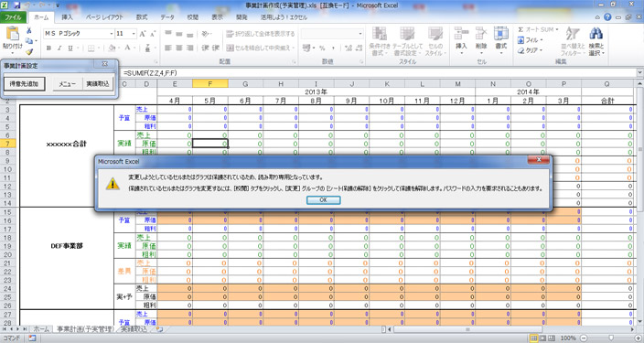Viewport: 644px width, 343px height.
Task: Switch to the 校閲 ribbon tab
Action: pyautogui.click(x=192, y=17)
